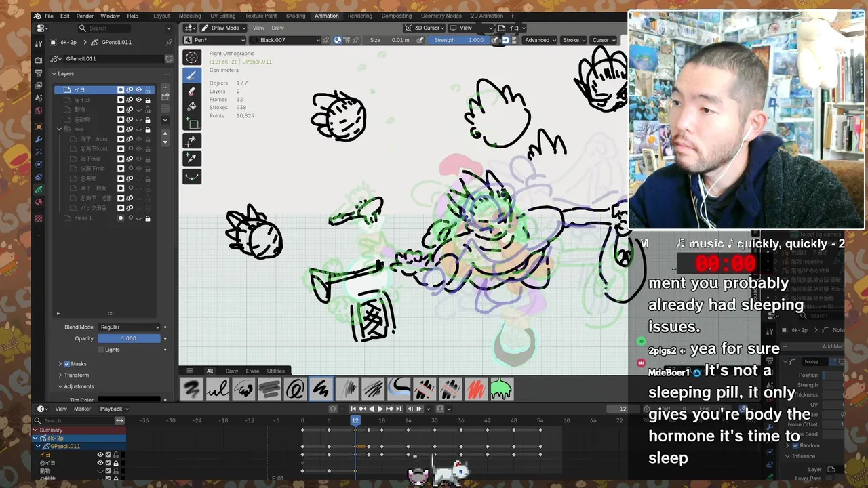Open the 3D Cursor placement dropdown

click(x=424, y=28)
